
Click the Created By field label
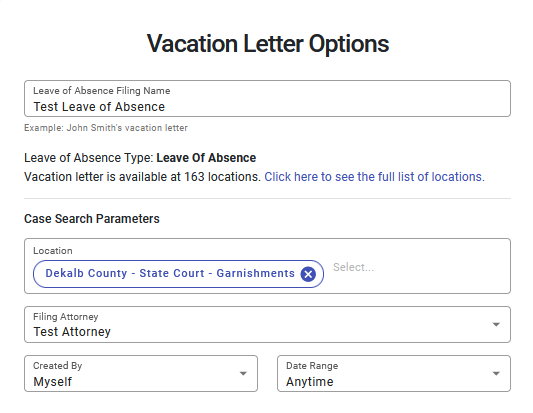(x=57, y=366)
